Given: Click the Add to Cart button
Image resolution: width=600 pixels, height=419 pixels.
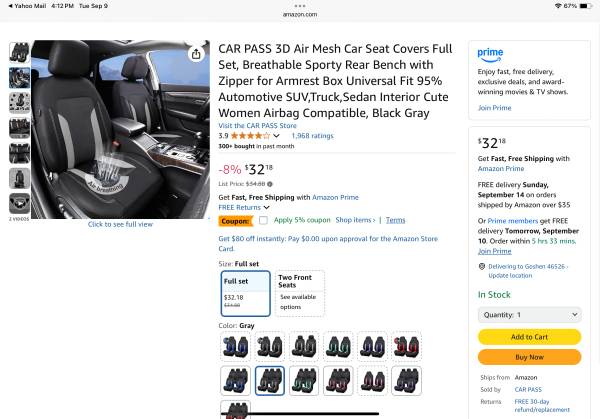Looking at the screenshot, I should pos(530,337).
